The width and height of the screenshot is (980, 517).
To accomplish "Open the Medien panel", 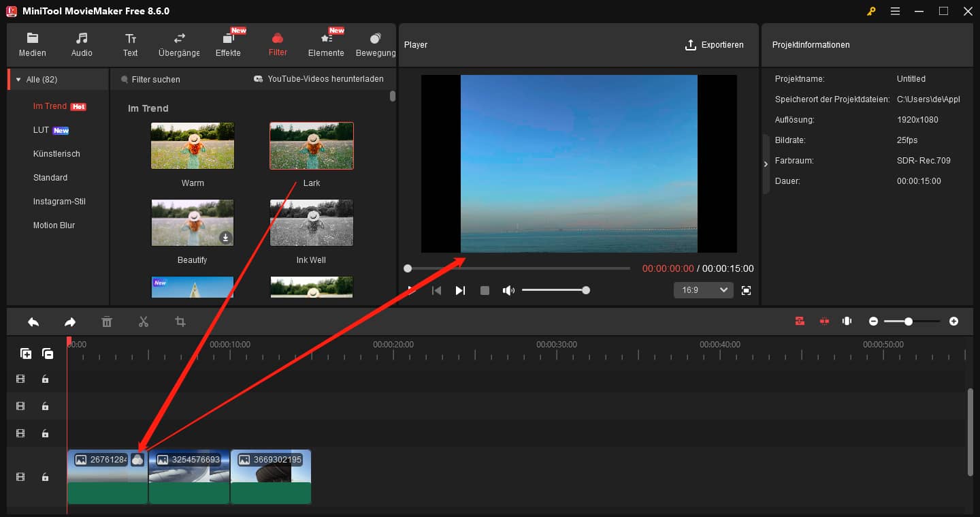I will tap(32, 44).
